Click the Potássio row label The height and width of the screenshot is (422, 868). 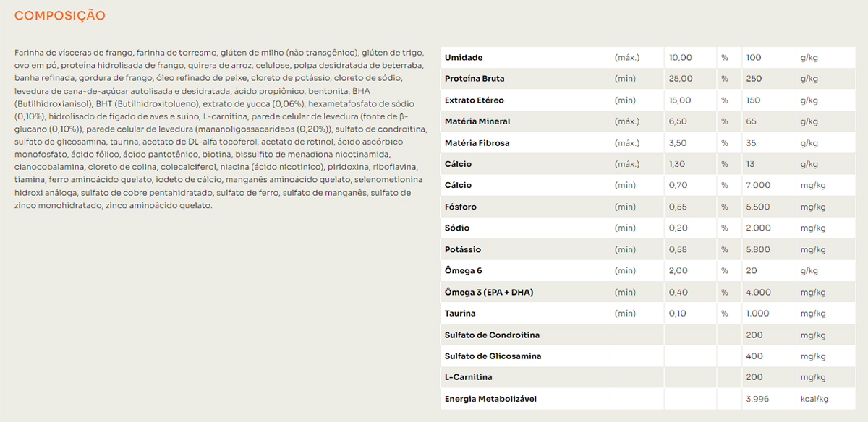point(463,250)
